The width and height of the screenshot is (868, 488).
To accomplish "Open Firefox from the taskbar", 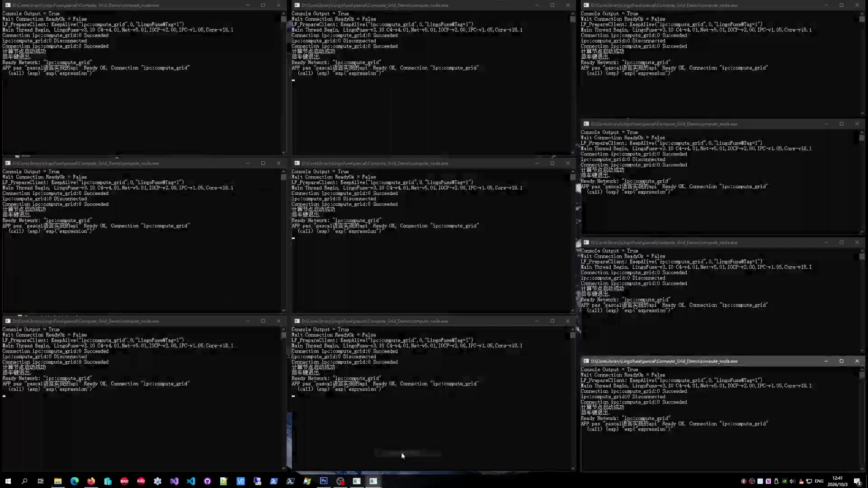I will [x=91, y=481].
